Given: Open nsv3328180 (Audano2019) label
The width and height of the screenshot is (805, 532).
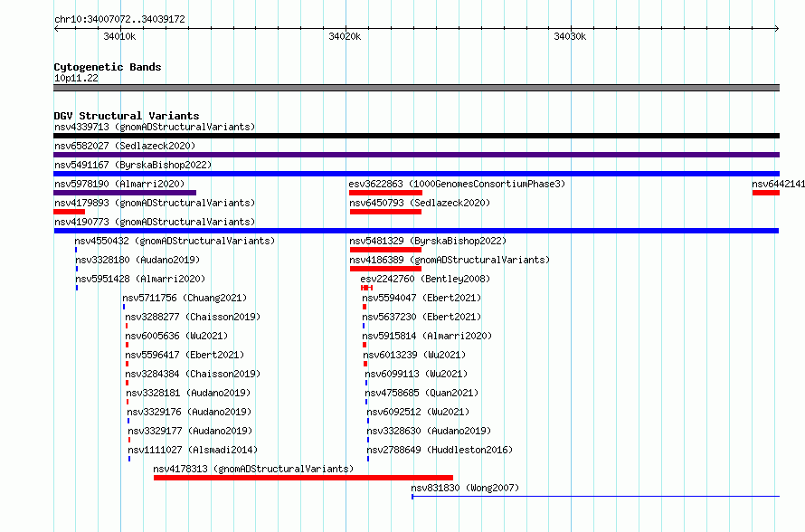Looking at the screenshot, I should [137, 260].
